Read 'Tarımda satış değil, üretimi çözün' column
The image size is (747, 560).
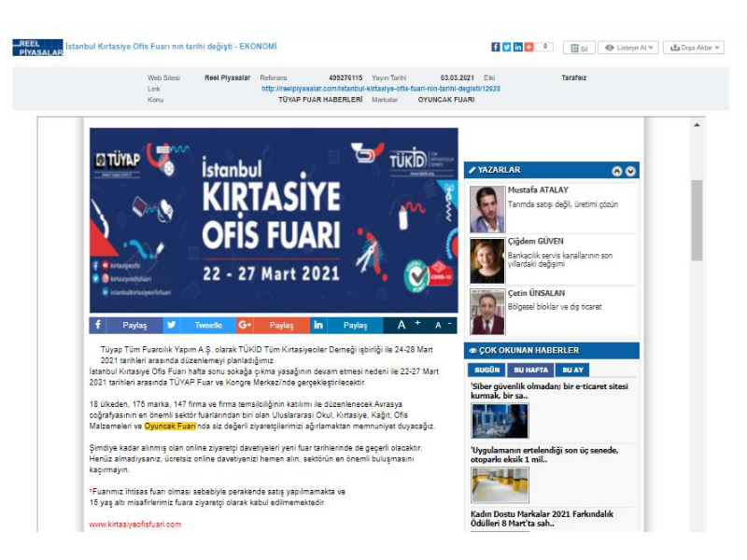point(563,204)
